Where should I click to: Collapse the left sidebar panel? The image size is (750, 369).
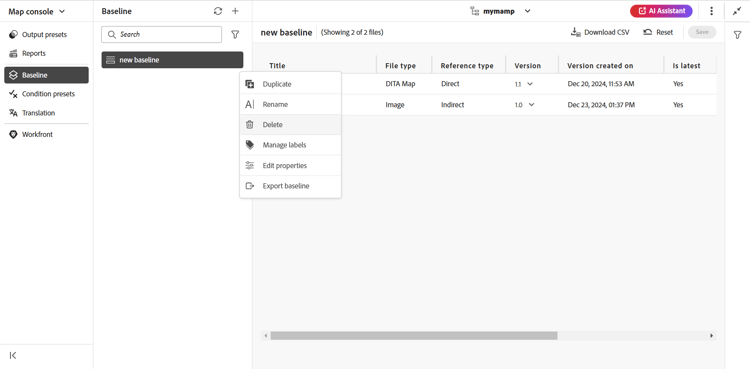[13, 355]
